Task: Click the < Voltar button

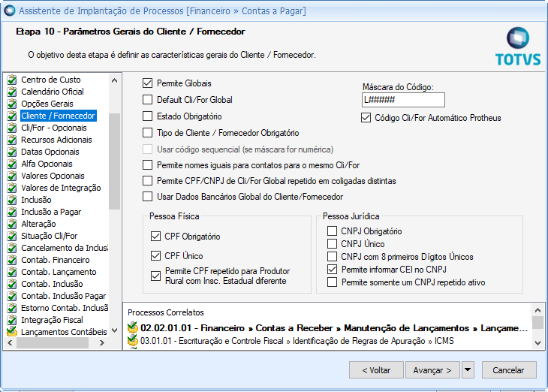Action: [x=376, y=370]
